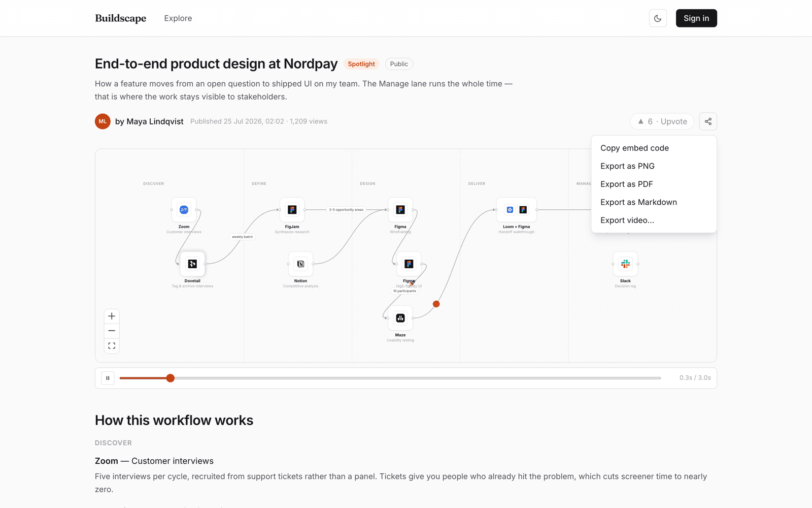Select the Figma icon in handoff node
The width and height of the screenshot is (812, 508).
pyautogui.click(x=523, y=210)
